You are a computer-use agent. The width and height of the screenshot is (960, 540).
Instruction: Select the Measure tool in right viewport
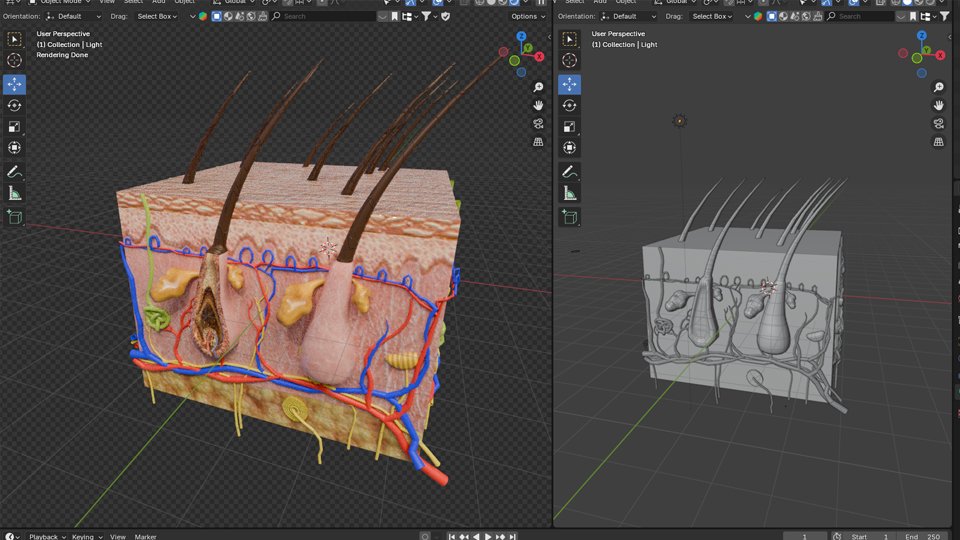click(569, 194)
